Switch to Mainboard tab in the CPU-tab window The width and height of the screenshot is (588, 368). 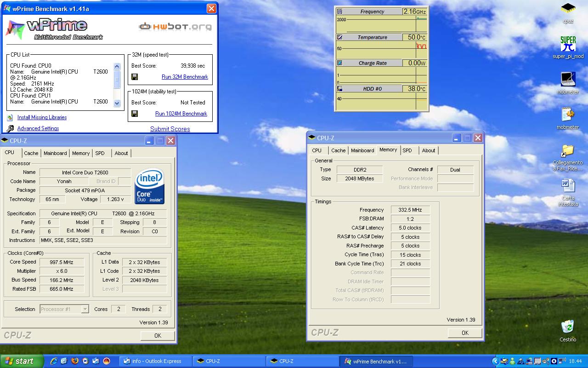(x=55, y=153)
